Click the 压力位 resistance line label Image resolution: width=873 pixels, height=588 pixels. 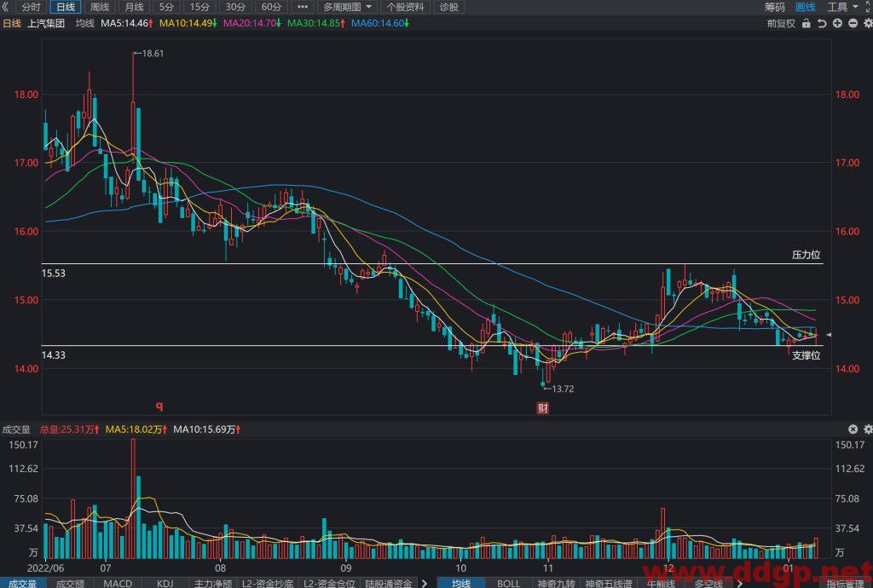pos(807,255)
